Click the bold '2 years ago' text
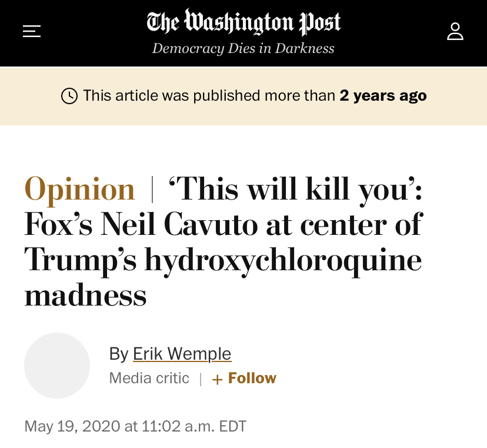Screen dimensions: 487x448 383,95
